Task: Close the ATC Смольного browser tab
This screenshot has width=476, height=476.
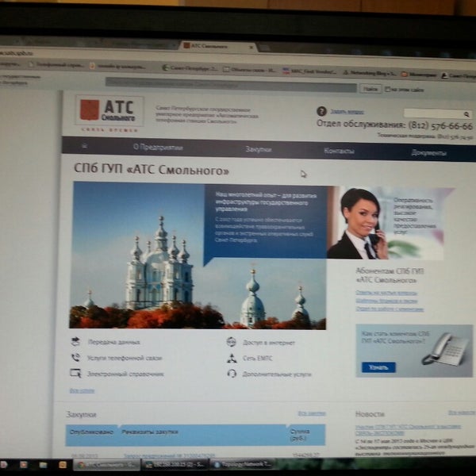Action: coord(251,48)
